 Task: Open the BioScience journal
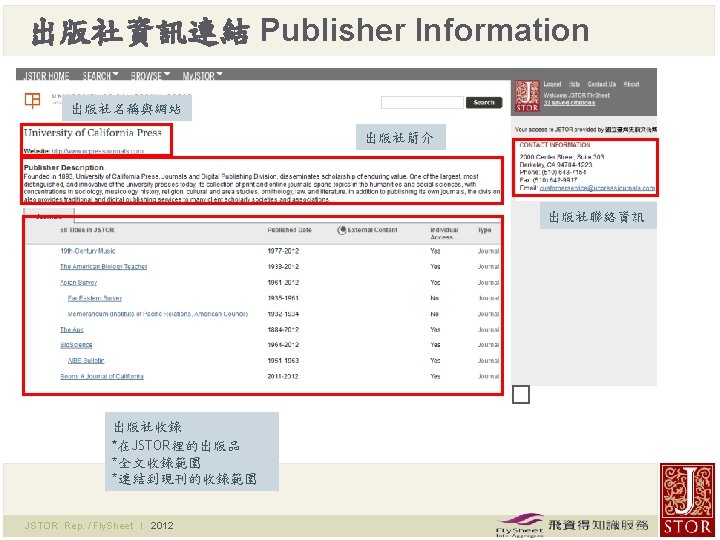76,345
